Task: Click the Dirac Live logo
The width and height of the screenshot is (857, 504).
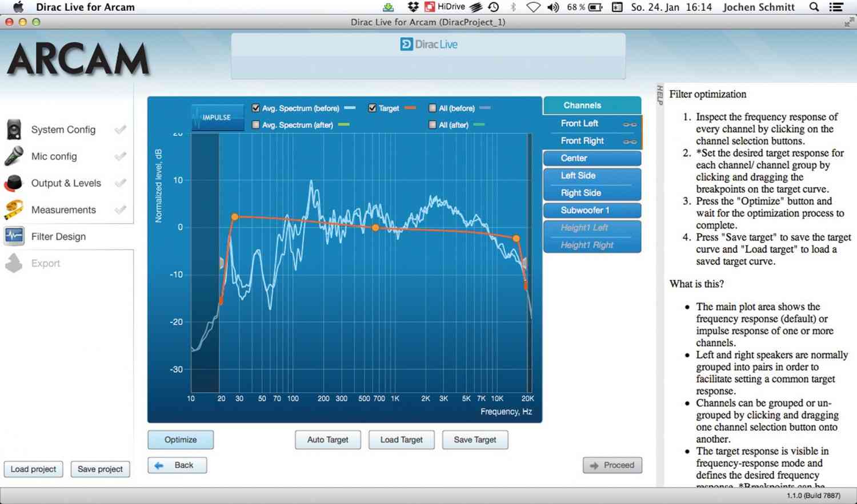Action: tap(429, 45)
